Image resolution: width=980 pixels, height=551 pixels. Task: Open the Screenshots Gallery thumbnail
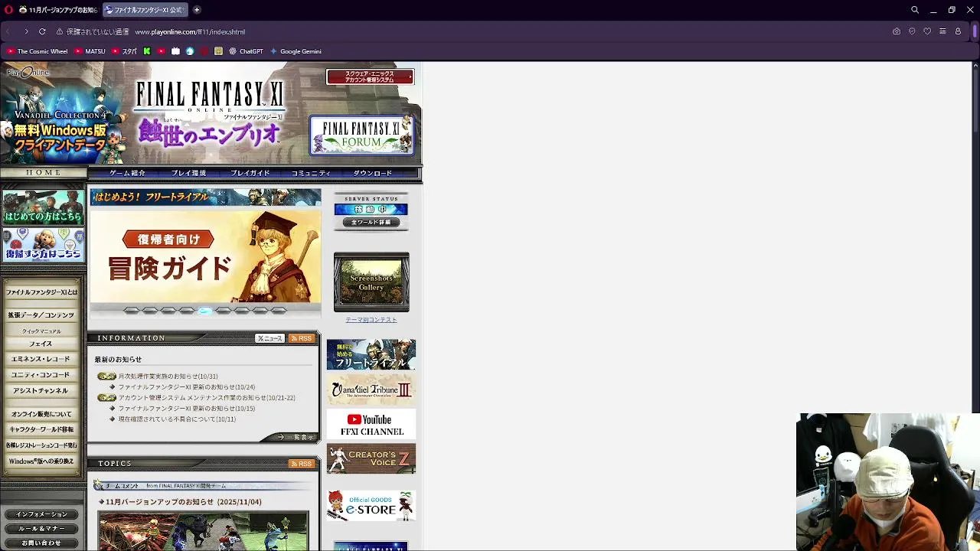click(371, 282)
